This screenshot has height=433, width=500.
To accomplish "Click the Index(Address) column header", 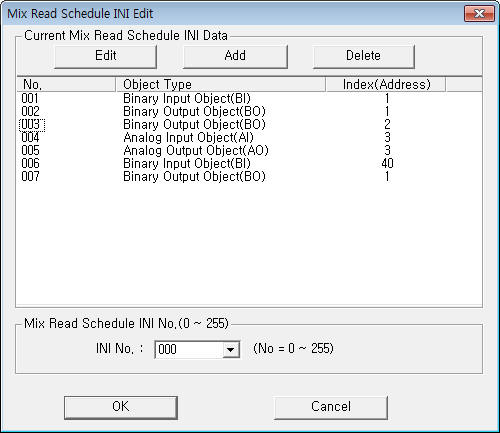I will pos(386,84).
